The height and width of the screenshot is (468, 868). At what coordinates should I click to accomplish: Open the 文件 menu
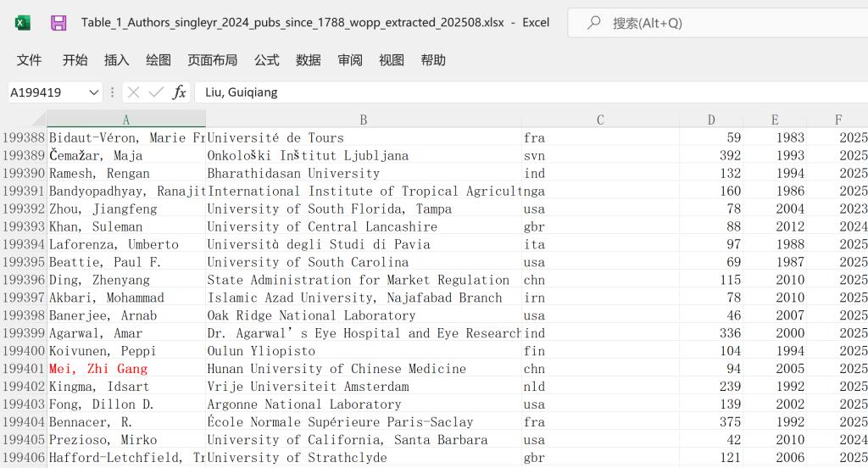click(x=30, y=60)
